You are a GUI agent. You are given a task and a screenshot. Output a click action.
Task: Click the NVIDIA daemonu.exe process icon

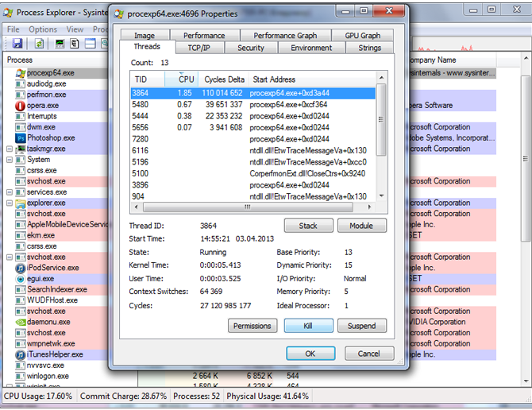20,323
